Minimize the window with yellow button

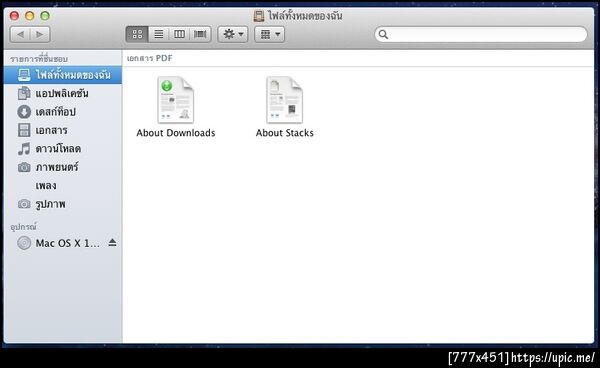[29, 16]
